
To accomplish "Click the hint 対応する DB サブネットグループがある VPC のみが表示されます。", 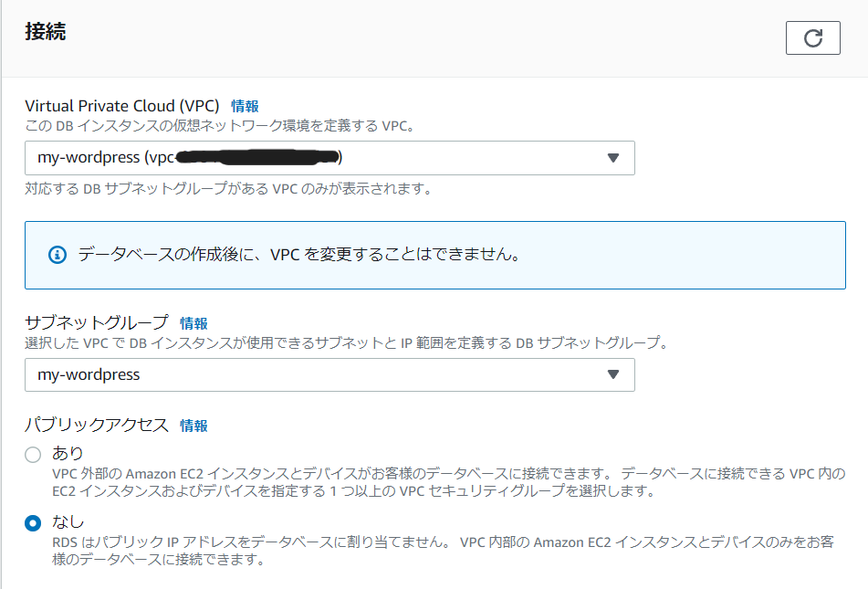I will point(228,189).
